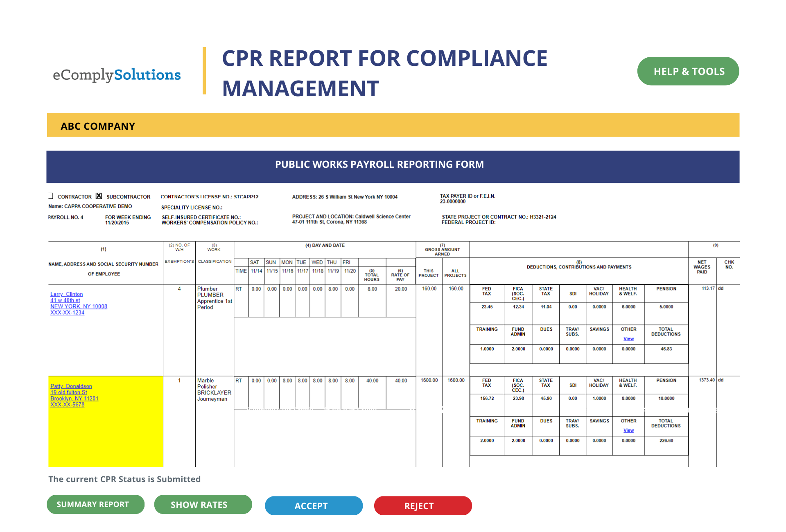Viewport: 786px width, 532px height.
Task: Open the Help & Tools button
Action: (688, 71)
